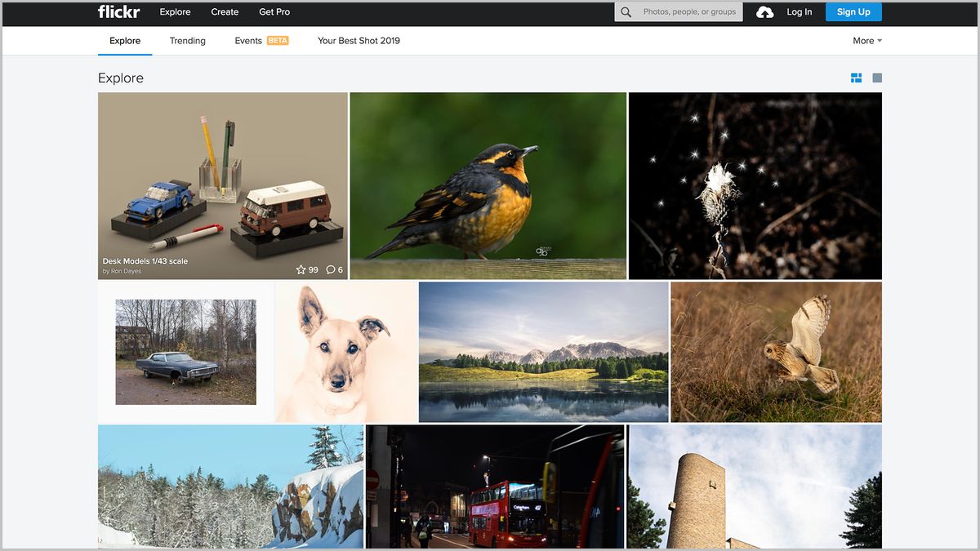Open comments via speech bubble on Desk Models
This screenshot has height=551, width=980.
point(330,269)
